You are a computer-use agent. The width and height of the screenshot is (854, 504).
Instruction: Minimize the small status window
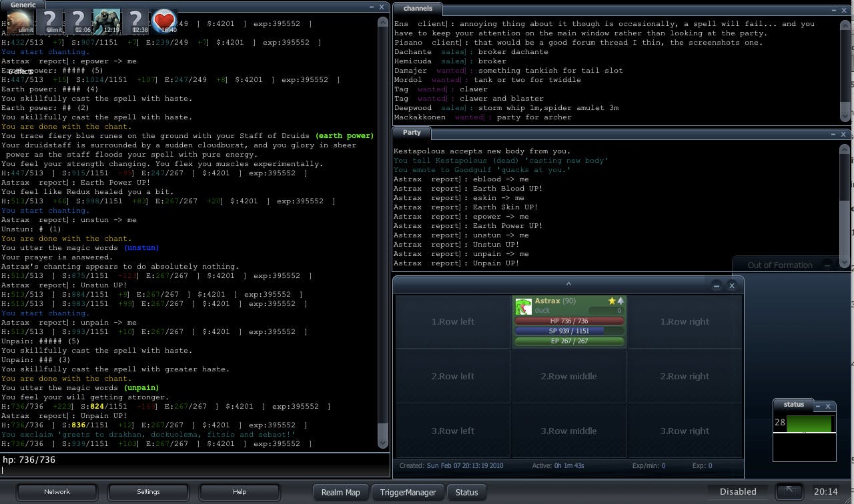pos(819,406)
